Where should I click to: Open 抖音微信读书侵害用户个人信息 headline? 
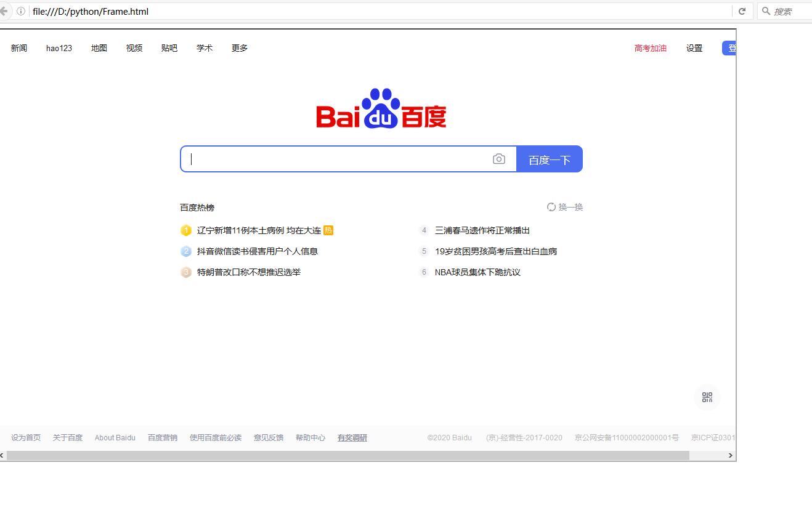tap(258, 251)
